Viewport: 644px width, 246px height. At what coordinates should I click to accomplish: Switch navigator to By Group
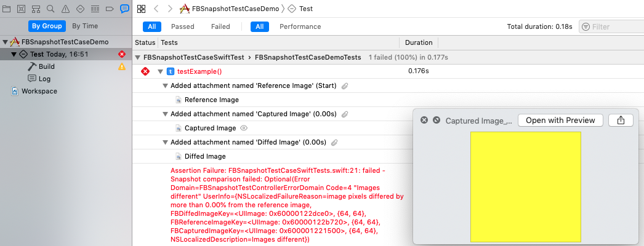(x=47, y=26)
